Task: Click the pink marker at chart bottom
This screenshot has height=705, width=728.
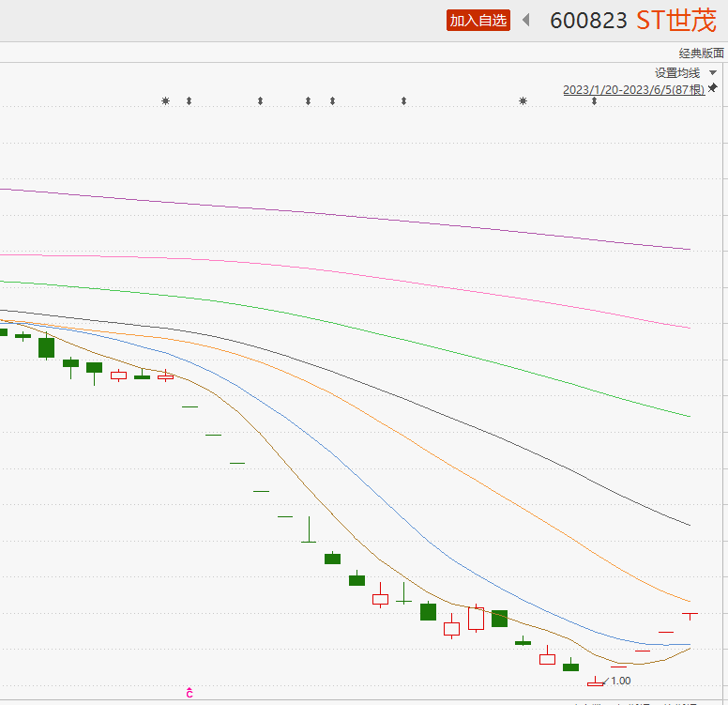Action: pos(190,693)
